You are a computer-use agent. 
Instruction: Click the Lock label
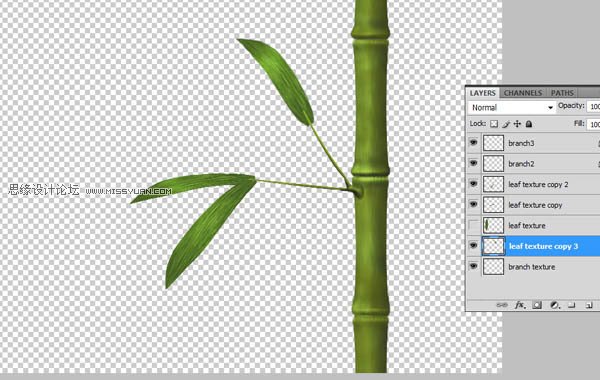coord(478,124)
